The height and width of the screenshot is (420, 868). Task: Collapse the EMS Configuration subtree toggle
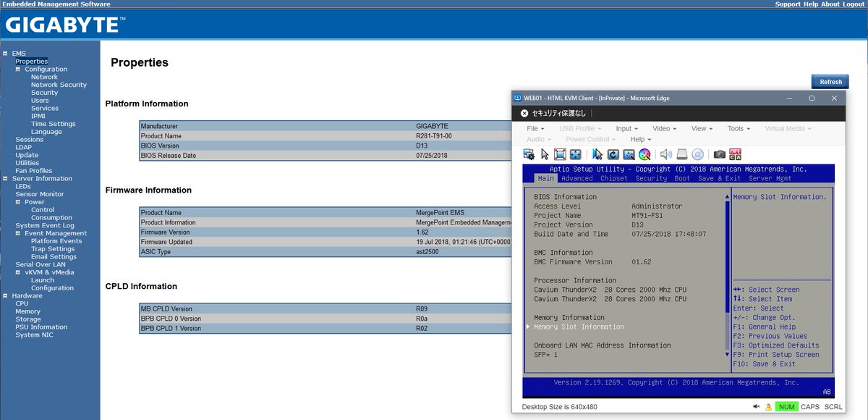coord(19,69)
